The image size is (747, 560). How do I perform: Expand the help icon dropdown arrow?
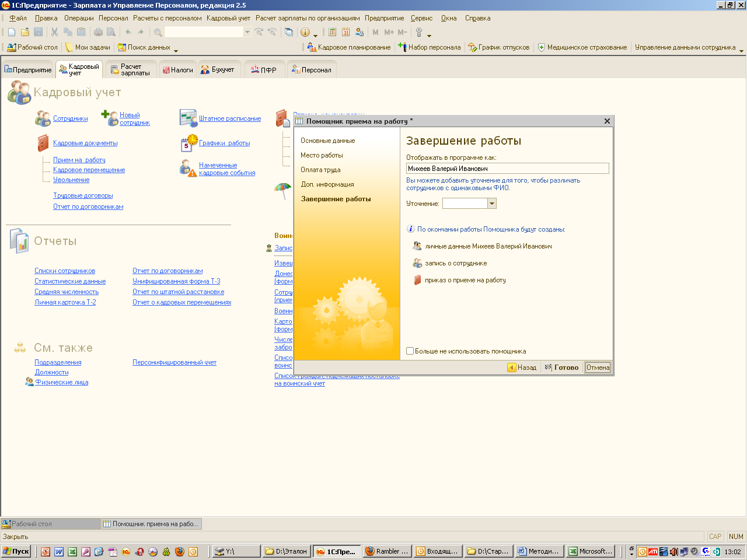pos(315,35)
